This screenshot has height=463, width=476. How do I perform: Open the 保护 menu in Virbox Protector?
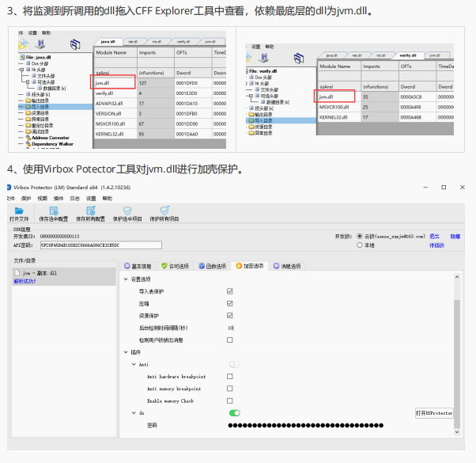[26, 199]
